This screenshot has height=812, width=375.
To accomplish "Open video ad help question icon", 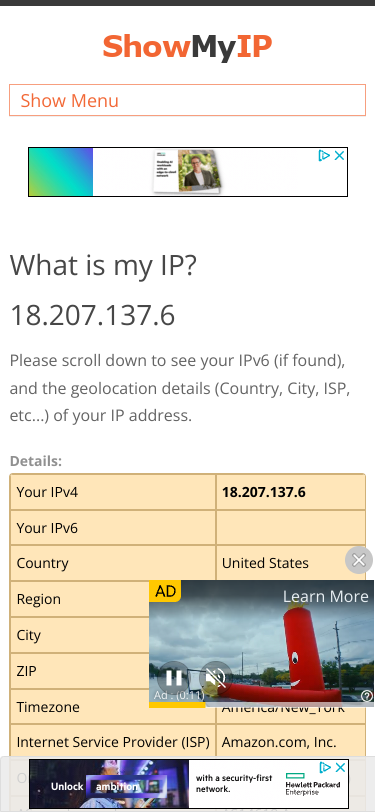I will (x=367, y=695).
